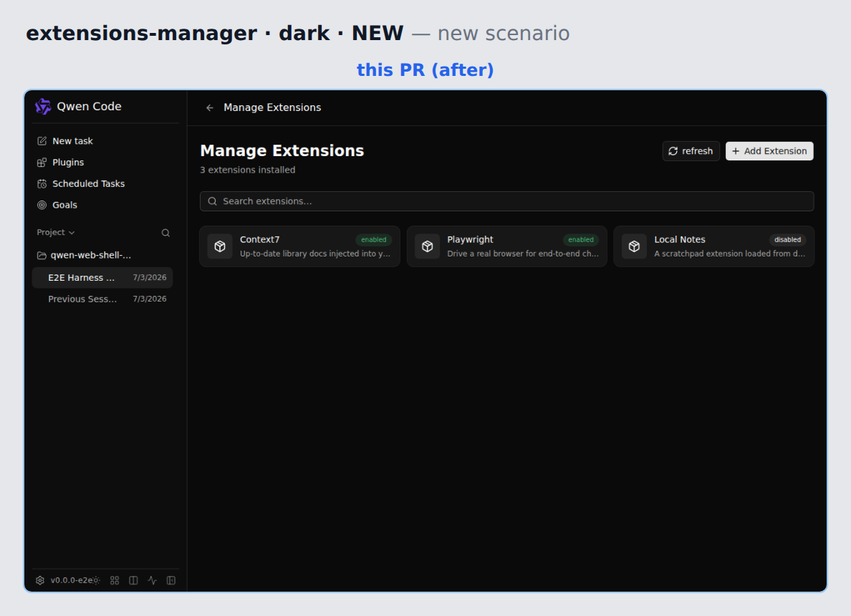Click the qwen-web-shell folder icon

coord(42,255)
